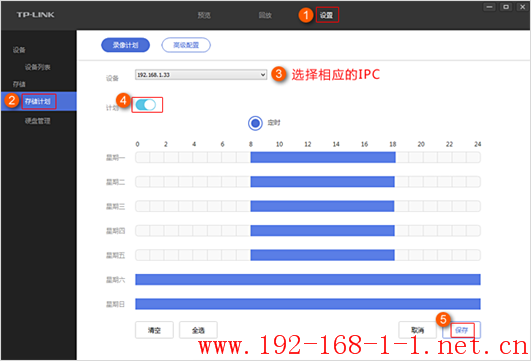Click the empty 0-2 cell on 星期一

click(x=149, y=157)
